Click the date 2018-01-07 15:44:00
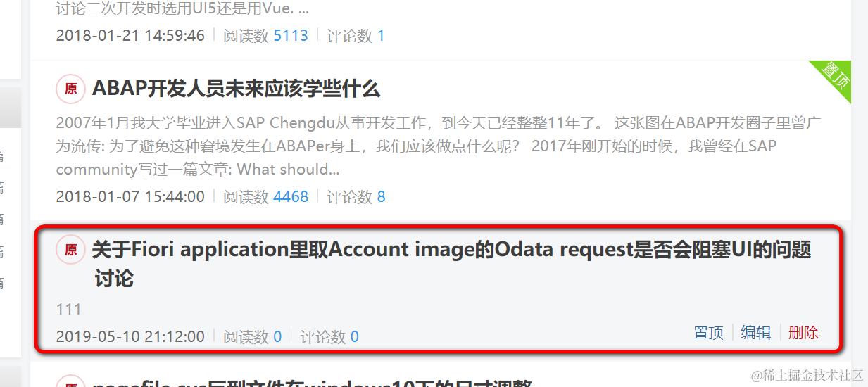Image resolution: width=868 pixels, height=387 pixels. [130, 197]
